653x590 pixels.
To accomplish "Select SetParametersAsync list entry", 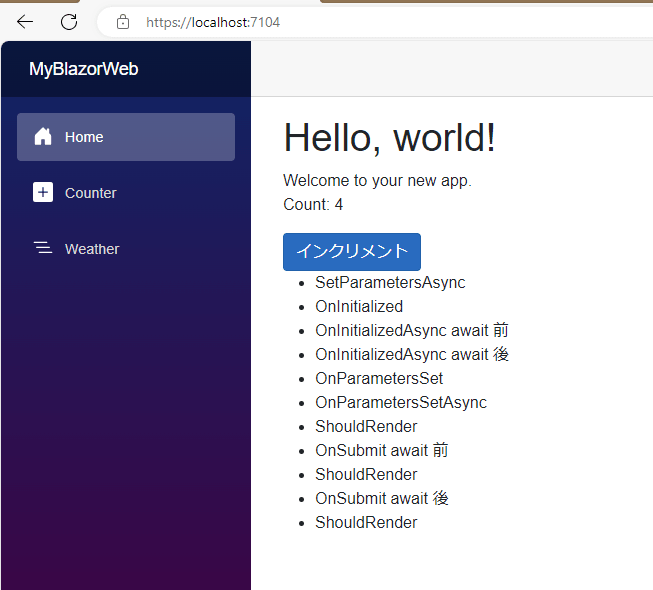I will coord(390,283).
